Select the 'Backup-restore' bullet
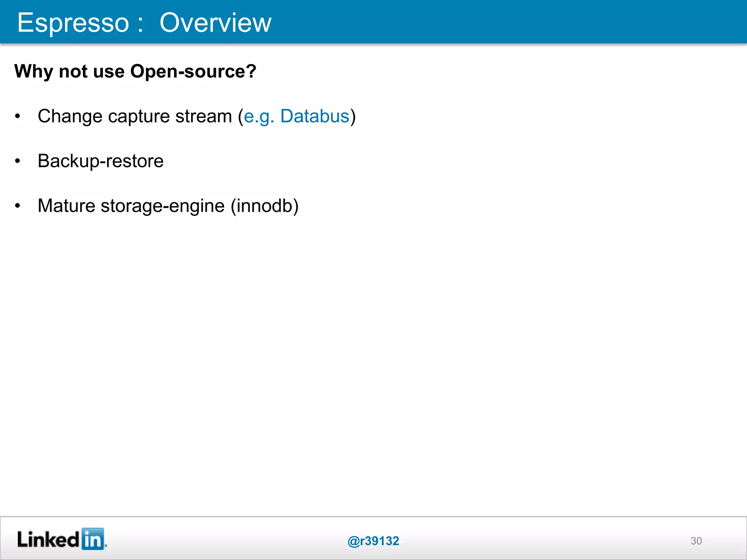 [x=101, y=161]
